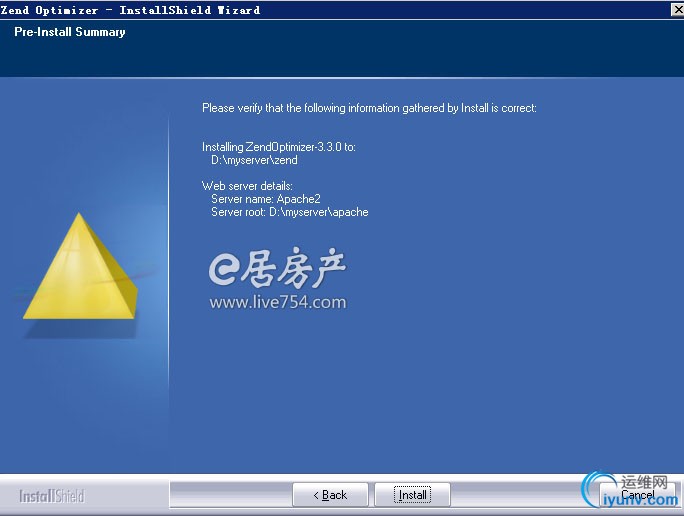Click the InstallShield logo at bottom left

click(51, 496)
